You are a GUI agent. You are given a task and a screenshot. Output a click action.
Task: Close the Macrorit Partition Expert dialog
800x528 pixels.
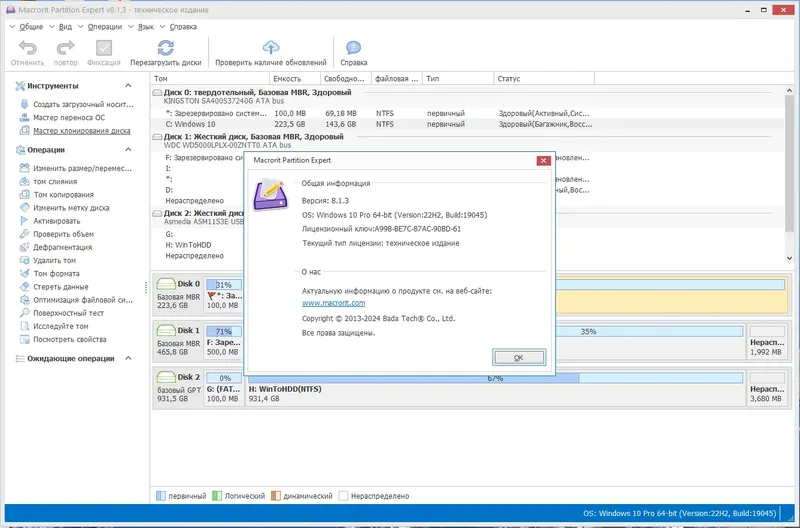[x=543, y=161]
